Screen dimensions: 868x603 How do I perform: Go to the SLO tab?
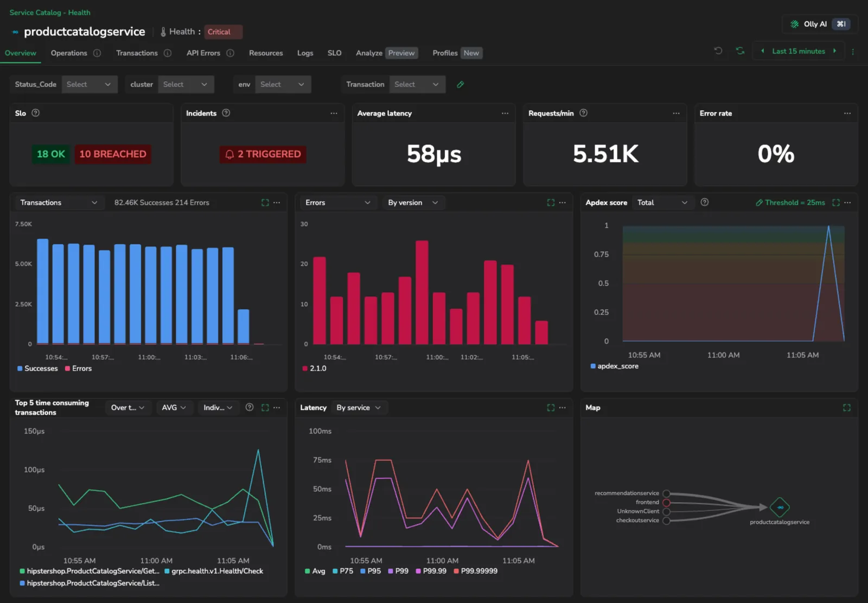pyautogui.click(x=334, y=53)
